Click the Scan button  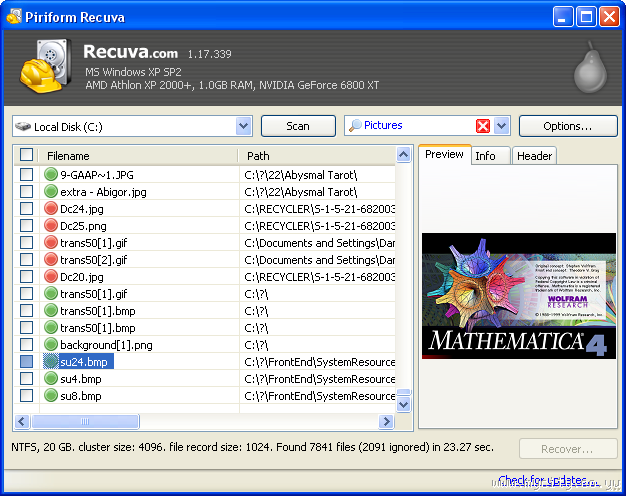(298, 126)
